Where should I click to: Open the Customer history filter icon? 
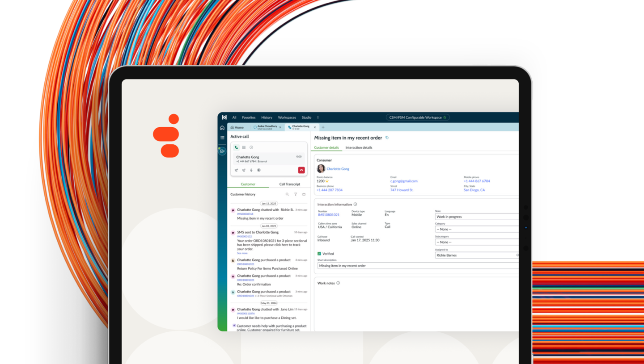(296, 194)
